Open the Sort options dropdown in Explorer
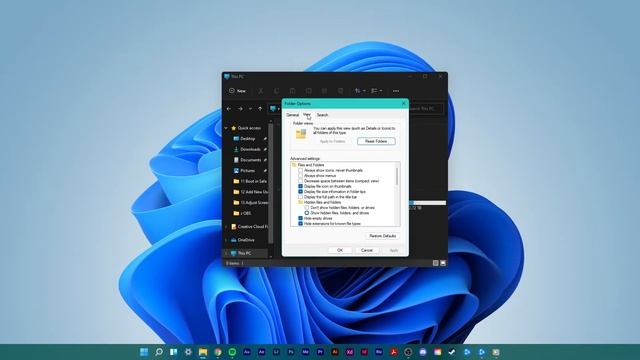The image size is (640, 360). 360,91
